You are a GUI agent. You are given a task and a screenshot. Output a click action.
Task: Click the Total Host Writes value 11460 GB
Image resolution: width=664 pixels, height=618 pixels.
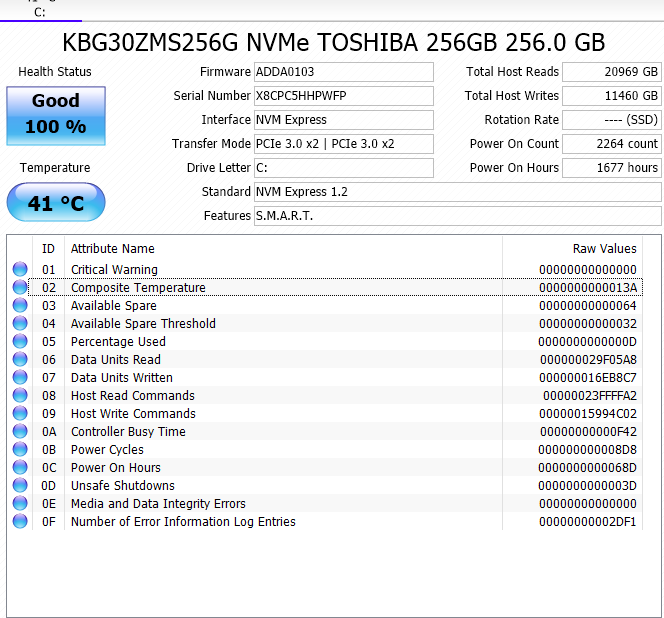pyautogui.click(x=611, y=96)
